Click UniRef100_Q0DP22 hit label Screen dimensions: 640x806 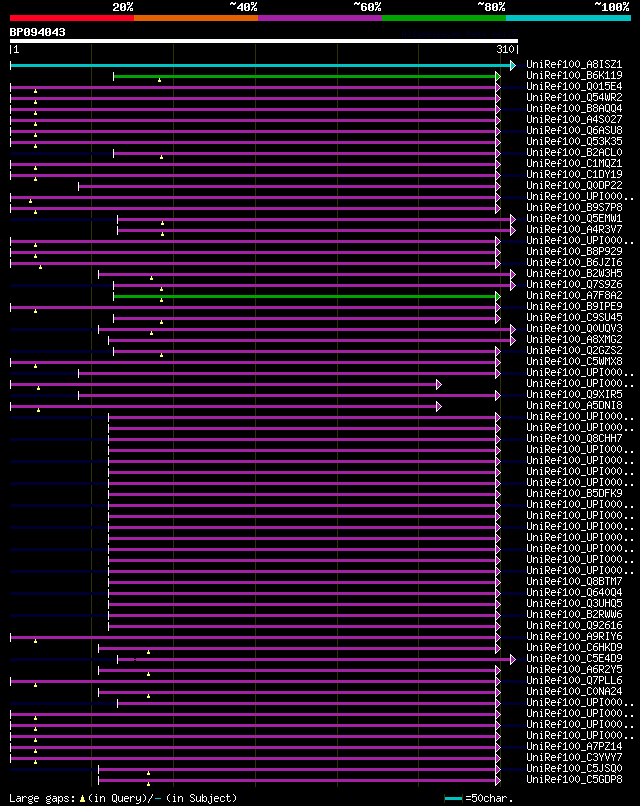(x=574, y=186)
